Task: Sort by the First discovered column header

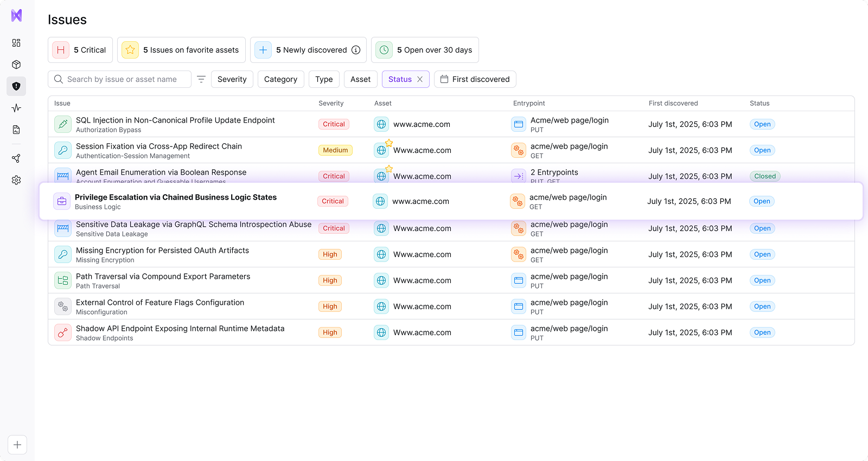Action: coord(673,103)
